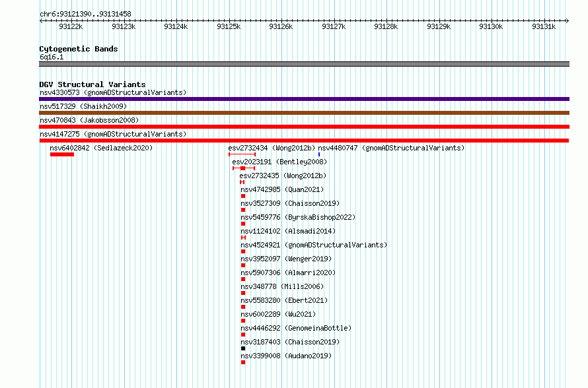The image size is (588, 388).
Task: Select the nsv3399008 red square marker
Action: [x=243, y=362]
